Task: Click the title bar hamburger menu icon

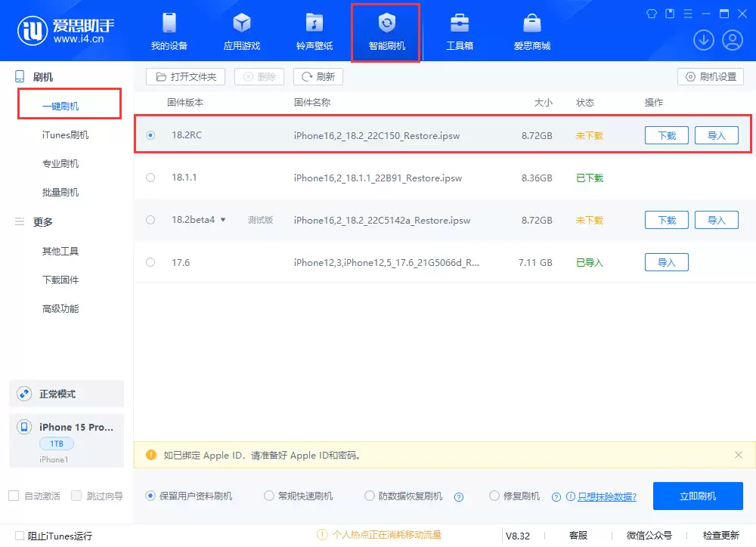Action: 687,14
